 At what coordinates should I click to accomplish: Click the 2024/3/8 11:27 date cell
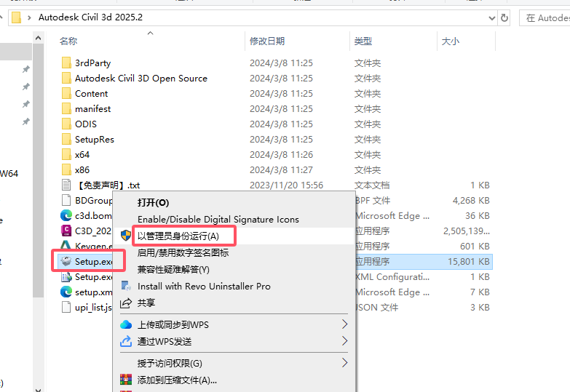tap(282, 169)
